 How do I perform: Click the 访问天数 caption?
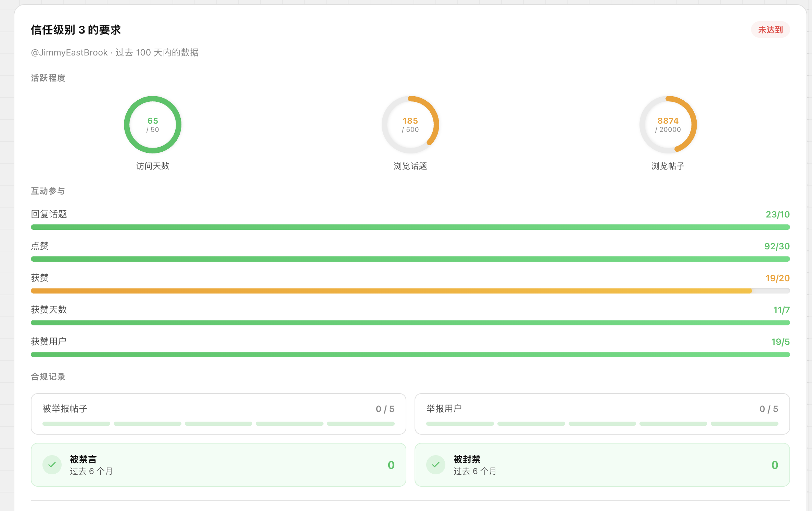click(x=153, y=166)
